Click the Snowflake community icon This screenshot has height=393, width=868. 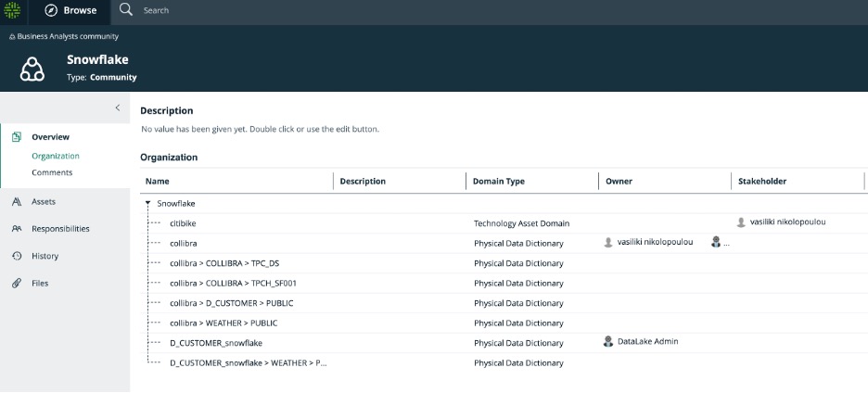pos(32,69)
